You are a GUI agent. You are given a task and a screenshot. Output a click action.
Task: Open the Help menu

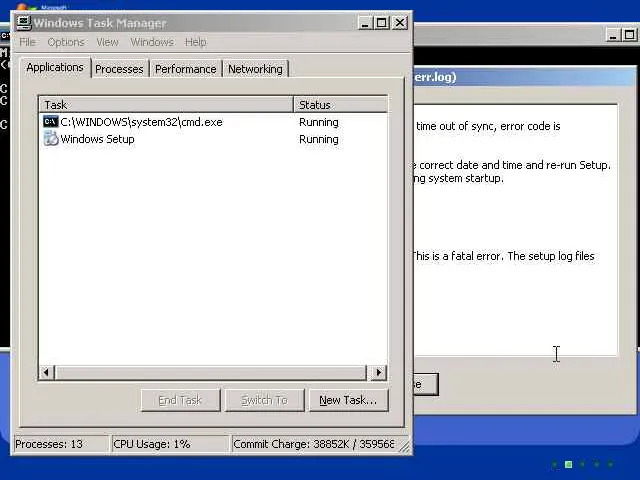[195, 42]
